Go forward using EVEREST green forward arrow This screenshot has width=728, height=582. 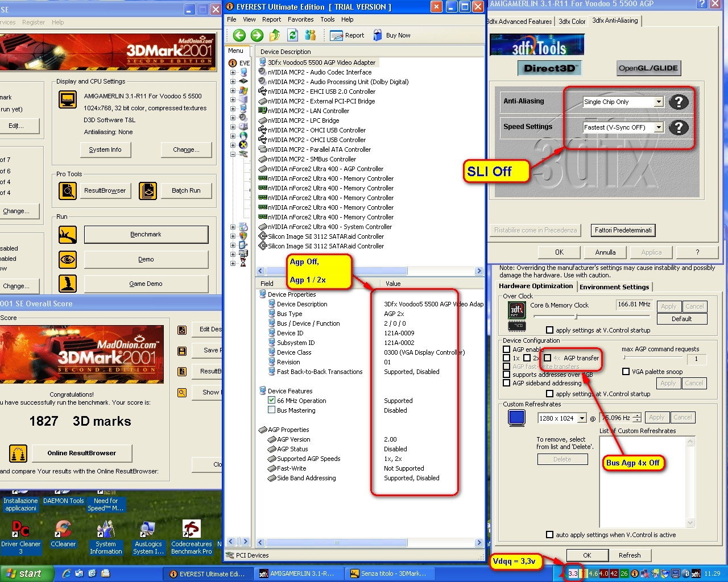tap(257, 35)
